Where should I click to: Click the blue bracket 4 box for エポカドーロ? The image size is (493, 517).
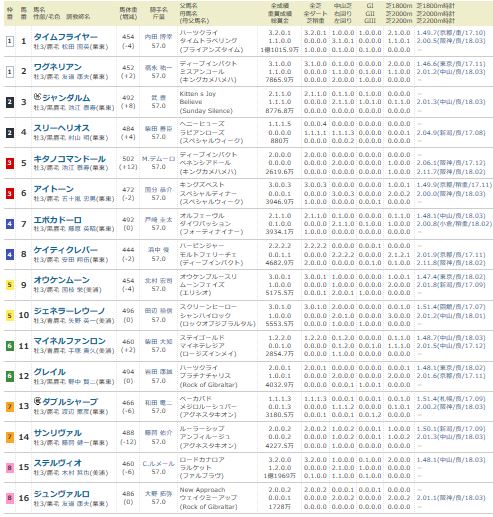point(10,224)
